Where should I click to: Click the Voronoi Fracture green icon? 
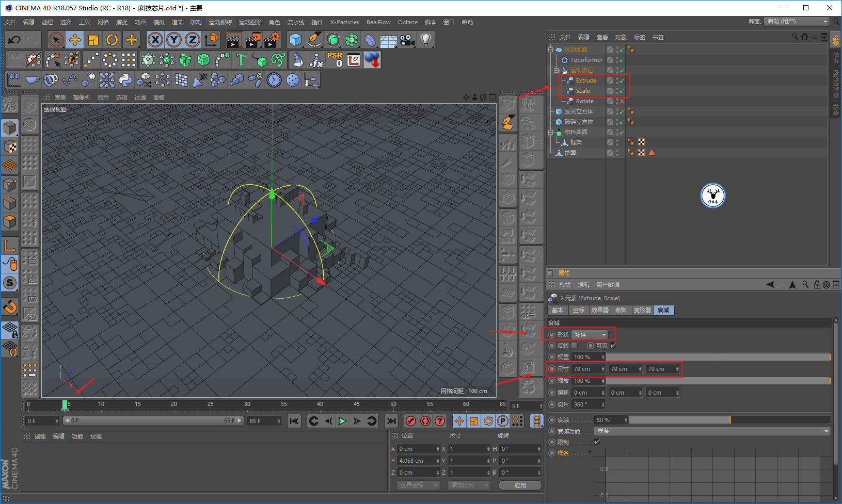204,60
